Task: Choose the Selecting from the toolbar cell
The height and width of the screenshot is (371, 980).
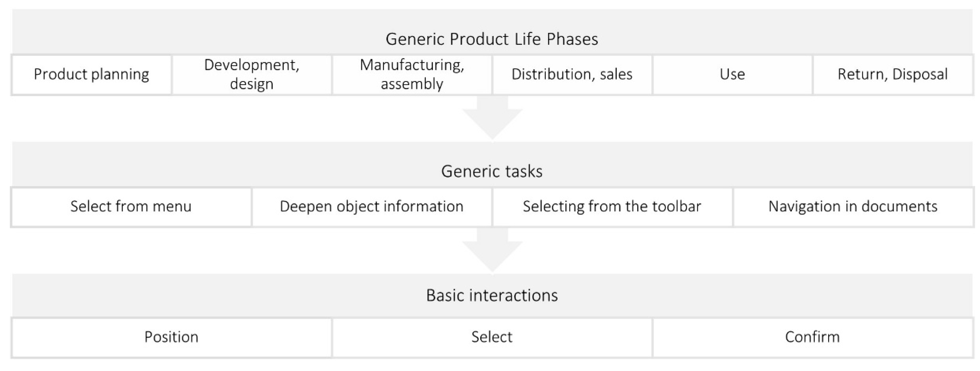Action: 612,207
